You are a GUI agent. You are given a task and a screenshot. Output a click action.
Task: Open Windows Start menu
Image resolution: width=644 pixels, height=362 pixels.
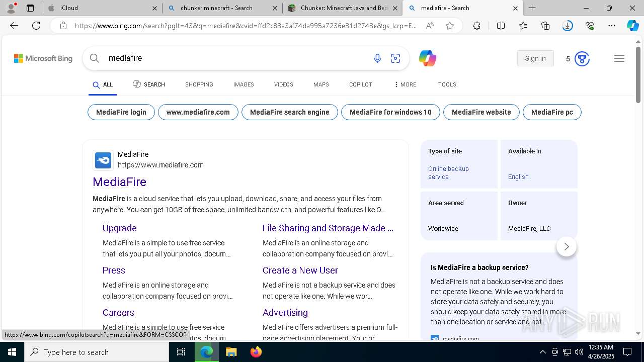tap(12, 352)
